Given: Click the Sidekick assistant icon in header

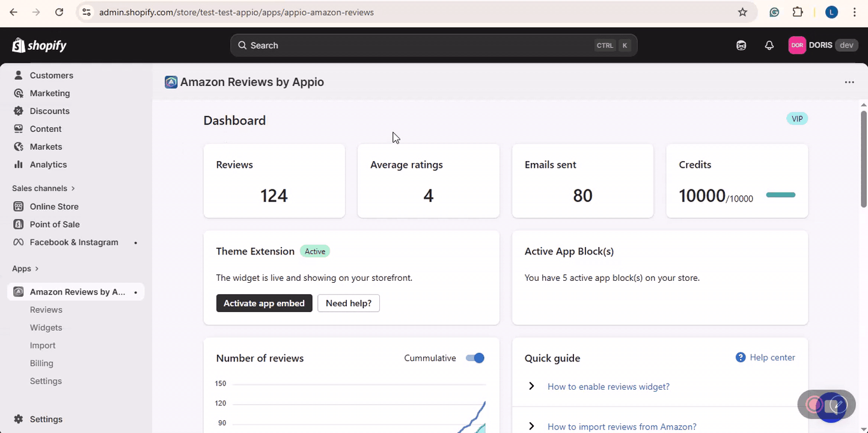Looking at the screenshot, I should click(x=741, y=46).
